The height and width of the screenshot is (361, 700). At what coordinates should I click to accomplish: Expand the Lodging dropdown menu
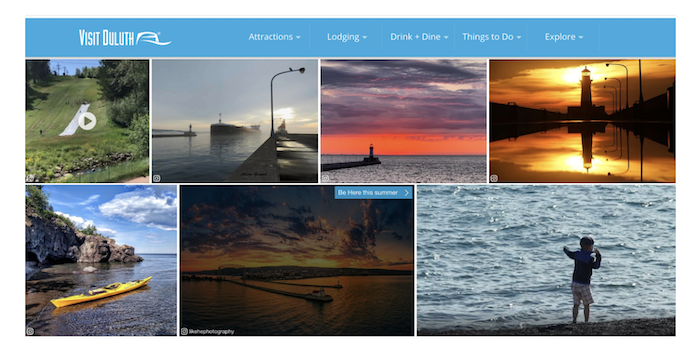tap(347, 37)
